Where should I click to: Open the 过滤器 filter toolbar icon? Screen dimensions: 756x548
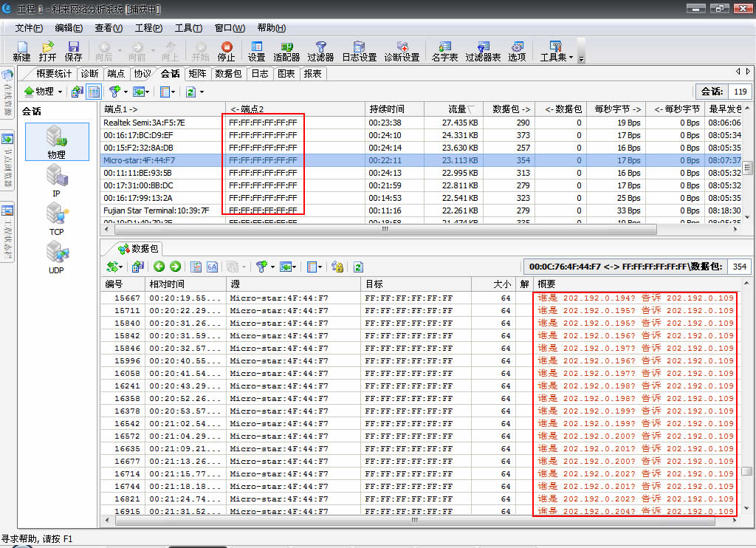pyautogui.click(x=320, y=51)
